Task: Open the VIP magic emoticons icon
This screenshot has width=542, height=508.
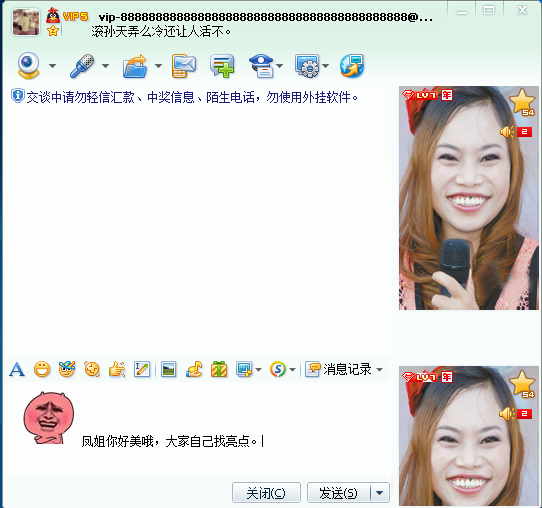Action: pyautogui.click(x=67, y=369)
